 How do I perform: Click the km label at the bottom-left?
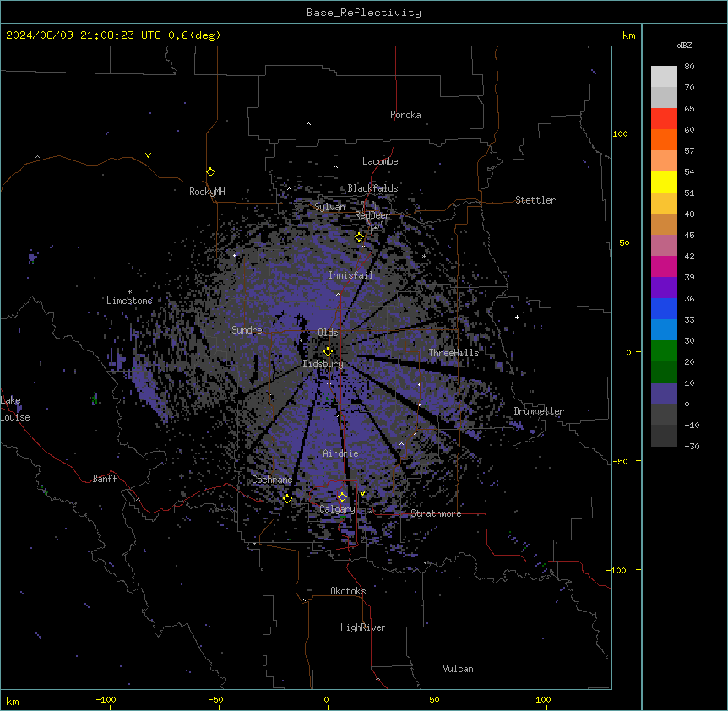[x=13, y=702]
